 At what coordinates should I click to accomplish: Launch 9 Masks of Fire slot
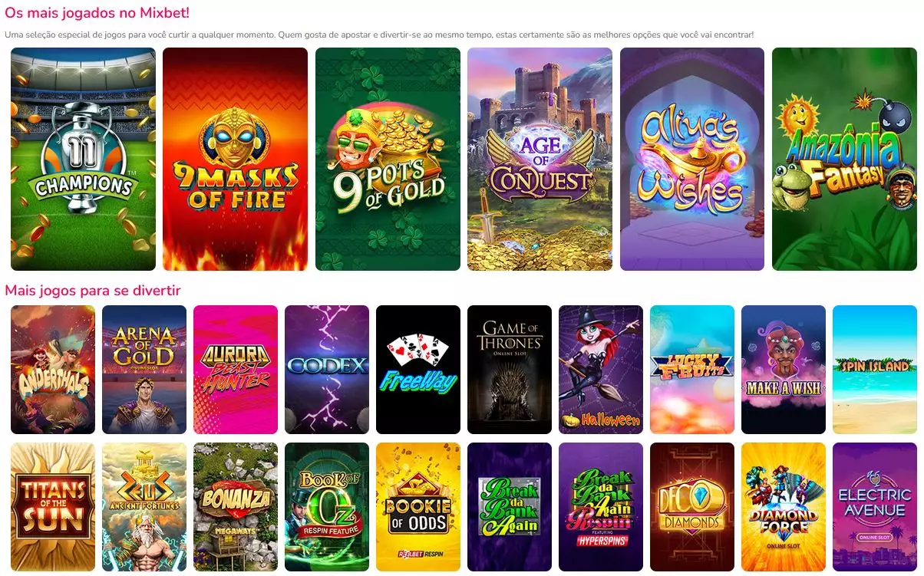coord(235,160)
